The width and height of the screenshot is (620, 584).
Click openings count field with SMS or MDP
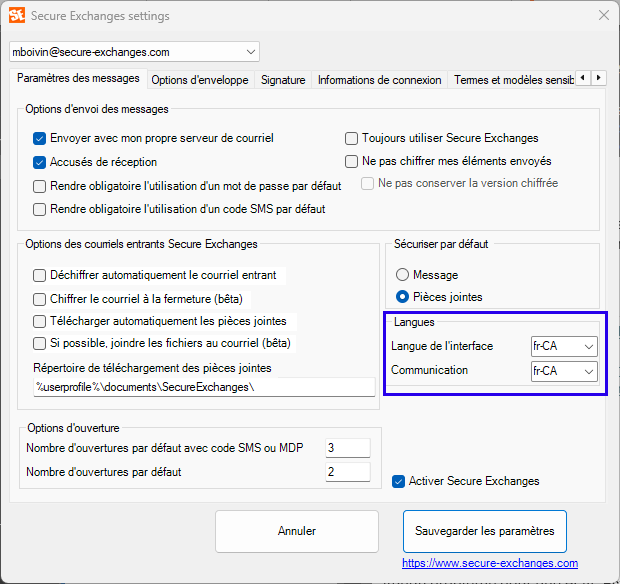click(x=348, y=448)
